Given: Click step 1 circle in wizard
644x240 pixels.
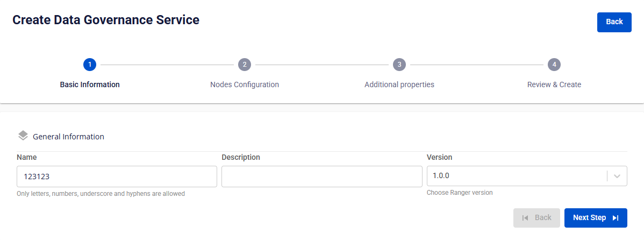Looking at the screenshot, I should pos(90,65).
